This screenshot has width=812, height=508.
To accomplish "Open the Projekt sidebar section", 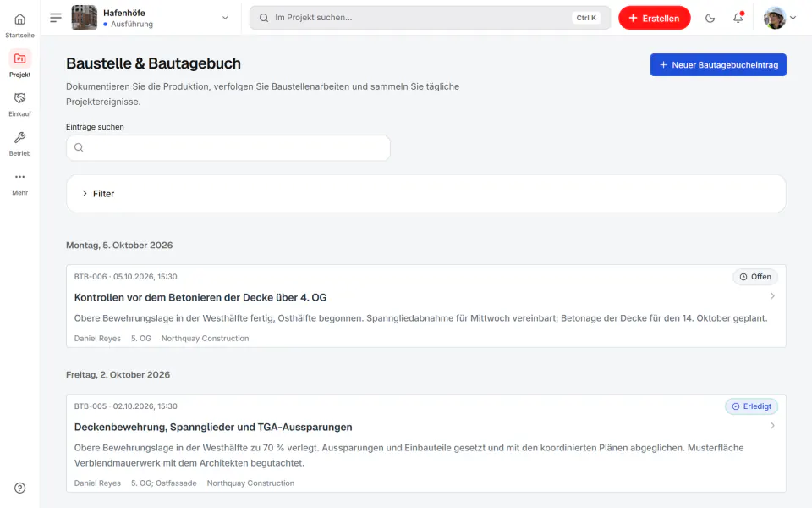I will (x=19, y=64).
